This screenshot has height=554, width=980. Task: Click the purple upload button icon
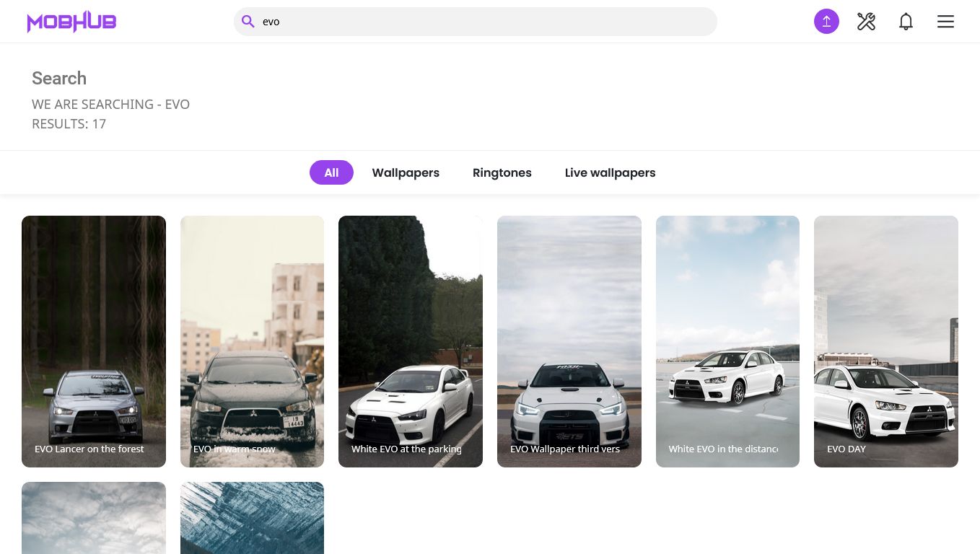point(826,22)
